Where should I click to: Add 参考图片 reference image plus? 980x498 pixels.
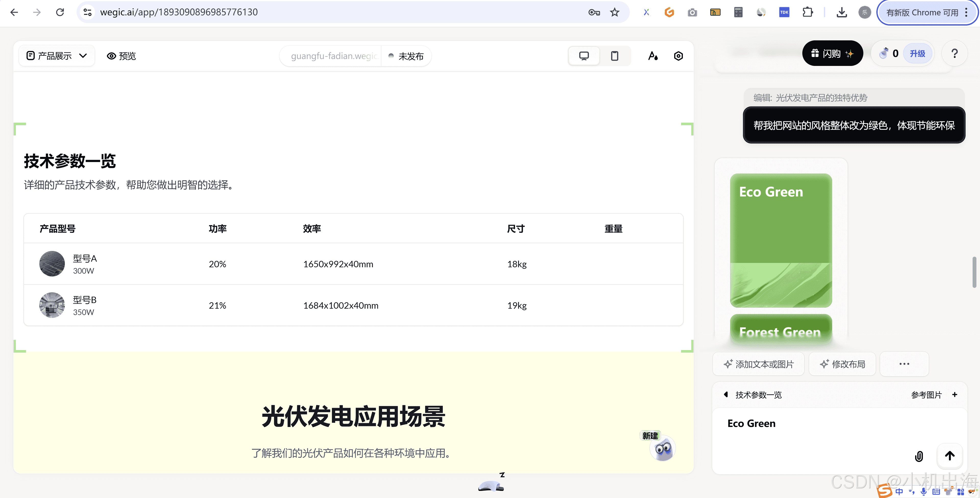point(954,395)
